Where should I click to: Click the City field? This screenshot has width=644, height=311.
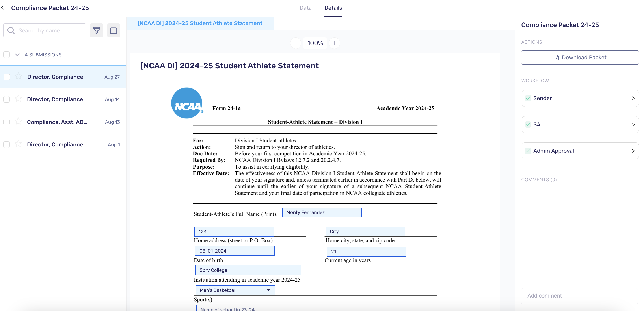pos(365,231)
